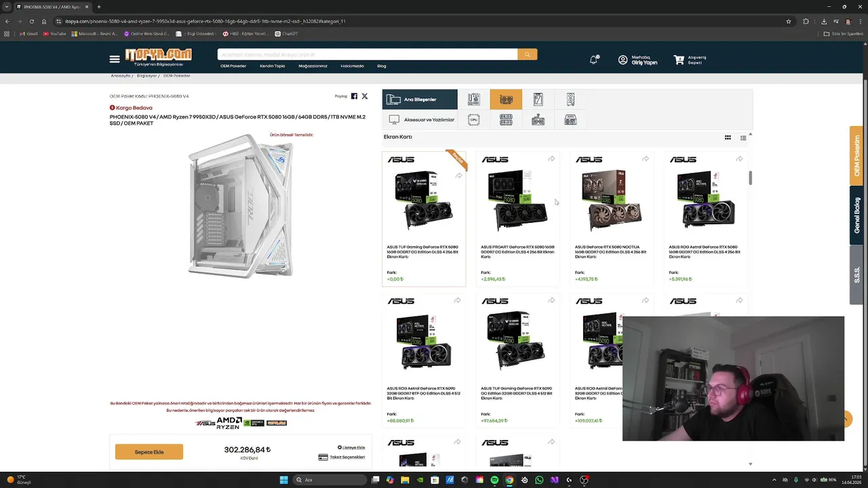Viewport: 868px width, 488px height.
Task: Open the Mağazalarımız menu
Action: click(313, 66)
